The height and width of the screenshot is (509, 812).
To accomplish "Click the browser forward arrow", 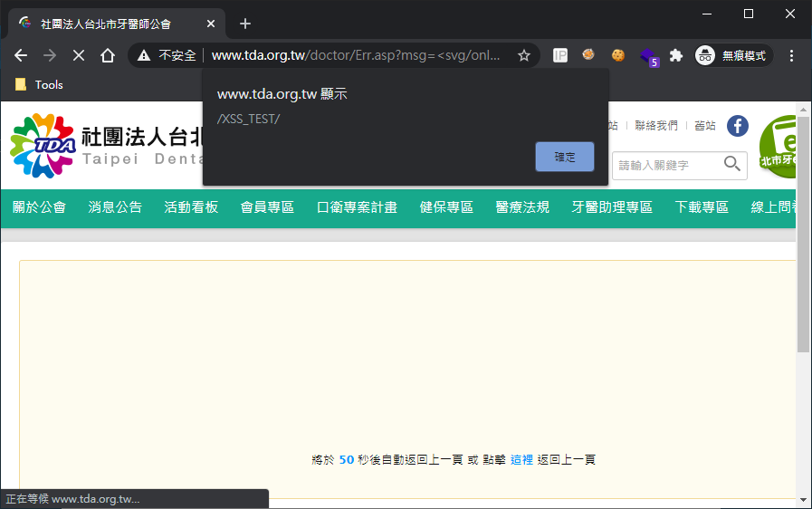I will tap(50, 55).
